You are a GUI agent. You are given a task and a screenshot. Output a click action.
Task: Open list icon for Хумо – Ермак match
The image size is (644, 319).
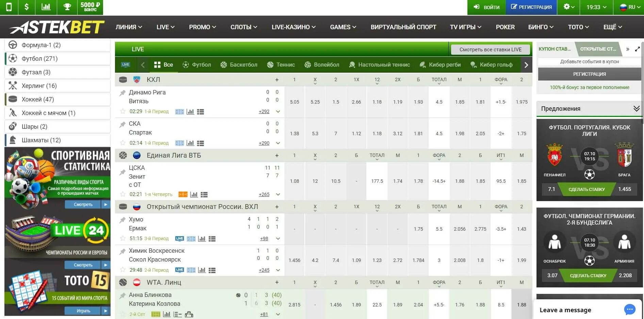pyautogui.click(x=212, y=239)
